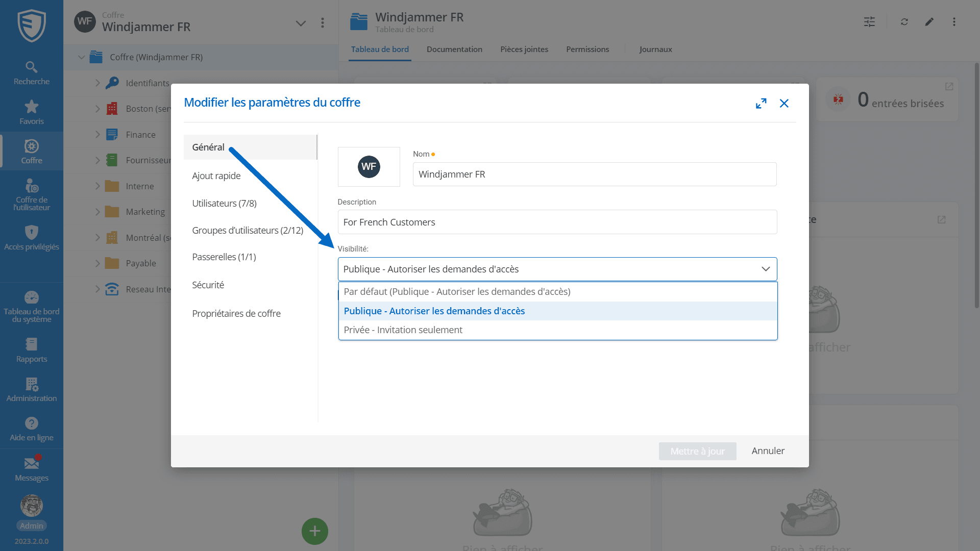The height and width of the screenshot is (551, 980).
Task: Click the WF vault avatar thumbnail
Action: 369,167
